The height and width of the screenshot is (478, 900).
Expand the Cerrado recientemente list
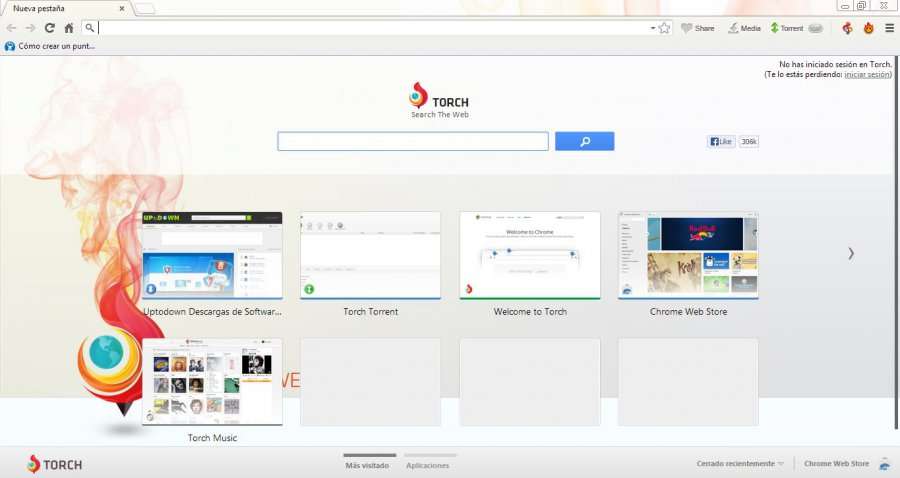(740, 464)
